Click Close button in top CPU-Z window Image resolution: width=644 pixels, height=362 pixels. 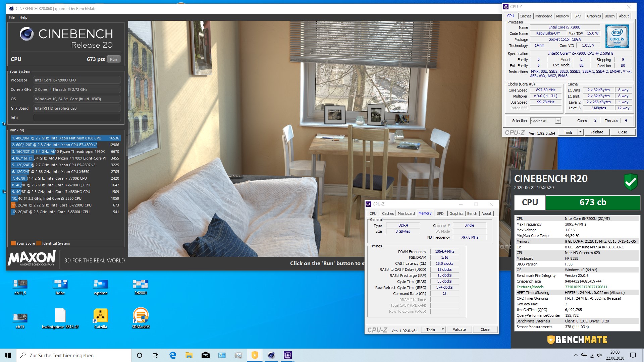(623, 132)
